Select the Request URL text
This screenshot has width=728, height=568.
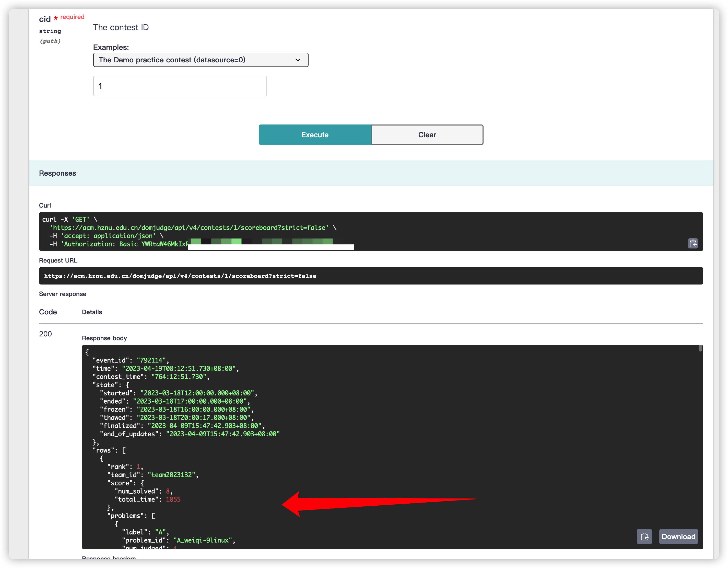click(180, 276)
